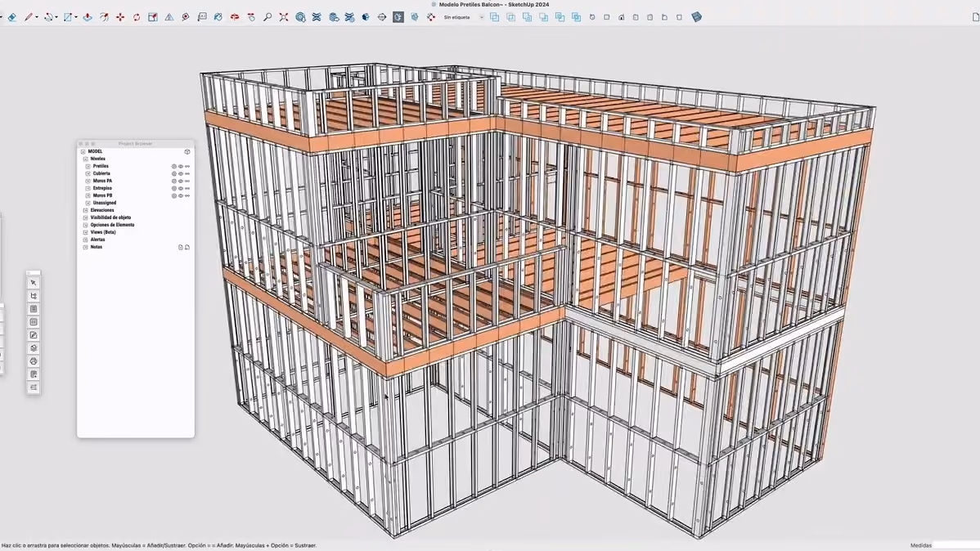Image resolution: width=980 pixels, height=551 pixels.
Task: Expand the Elevaciones tree node
Action: [x=86, y=211]
